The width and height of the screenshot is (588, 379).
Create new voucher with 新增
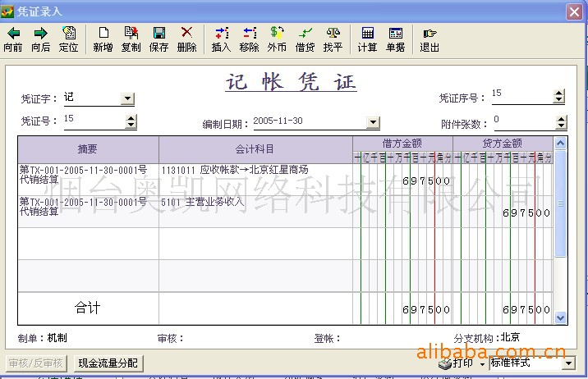(103, 39)
